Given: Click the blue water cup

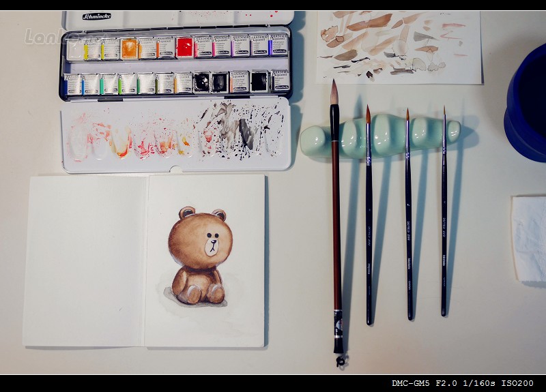Looking at the screenshot, I should pos(525,104).
